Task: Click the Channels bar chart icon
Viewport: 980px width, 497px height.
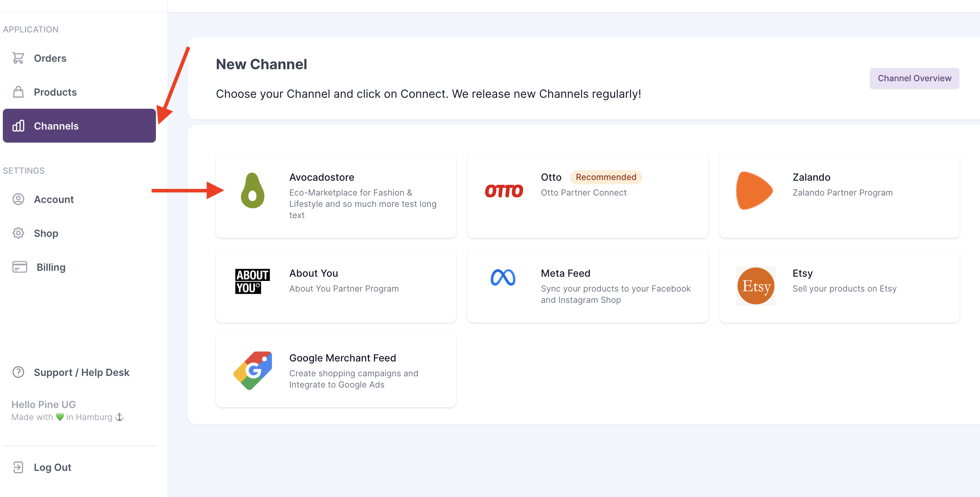Action: click(18, 126)
